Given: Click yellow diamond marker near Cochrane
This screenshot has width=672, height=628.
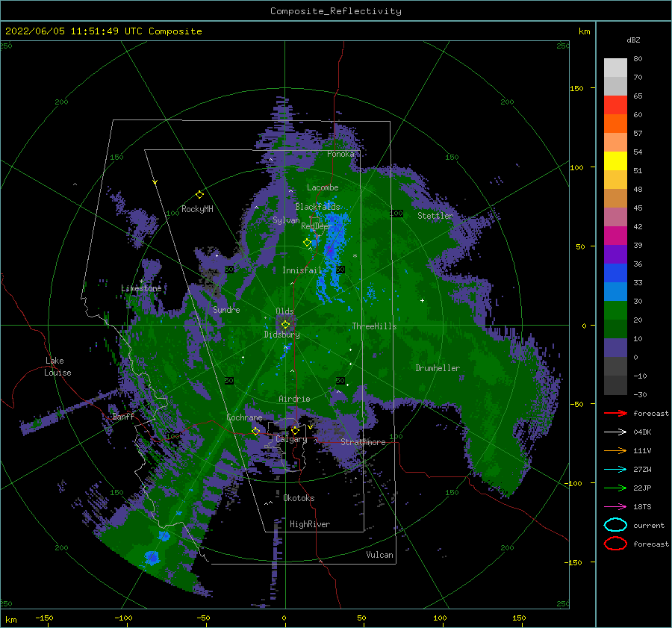Looking at the screenshot, I should click(255, 431).
